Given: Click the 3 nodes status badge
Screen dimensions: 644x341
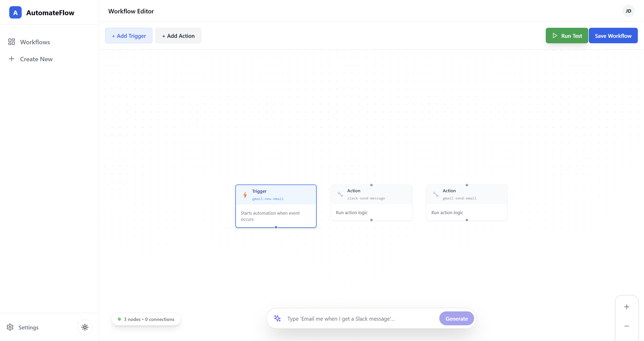Looking at the screenshot, I should point(146,319).
